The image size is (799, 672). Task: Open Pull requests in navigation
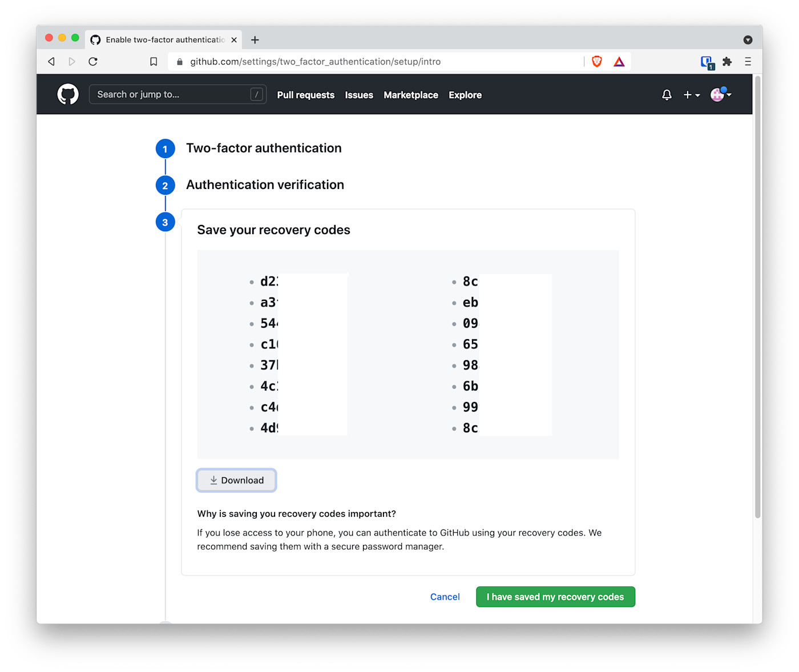[305, 95]
